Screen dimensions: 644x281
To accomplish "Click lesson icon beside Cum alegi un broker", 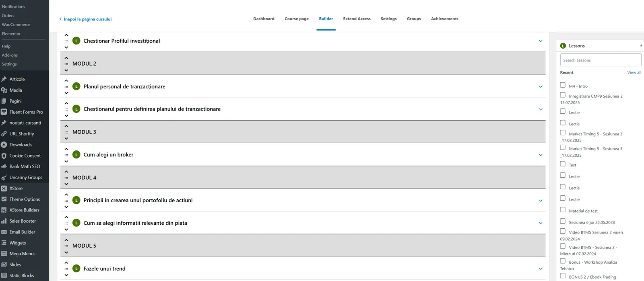I will tap(76, 155).
